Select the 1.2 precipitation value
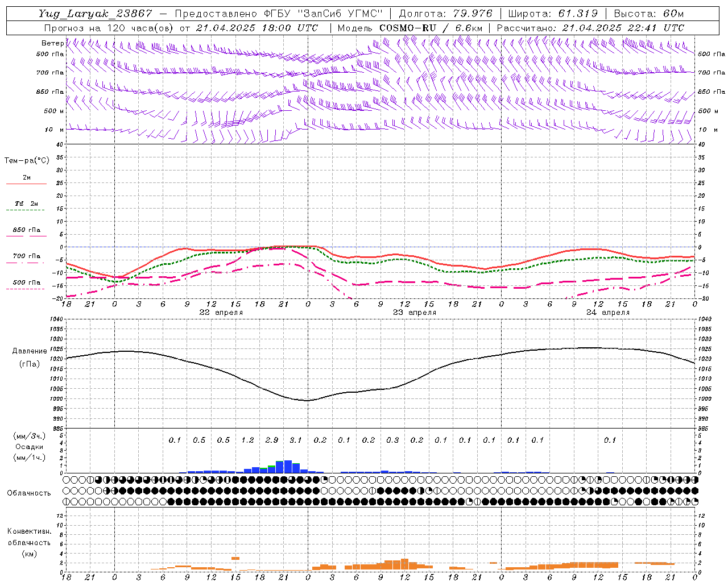This screenshot has height=582, width=728. coord(247,440)
